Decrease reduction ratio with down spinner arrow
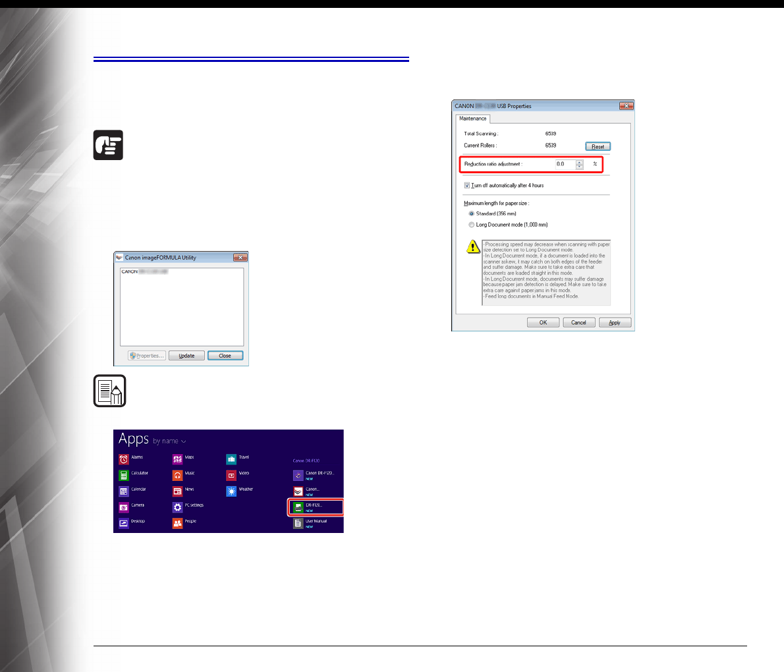784x672 pixels. click(x=579, y=167)
